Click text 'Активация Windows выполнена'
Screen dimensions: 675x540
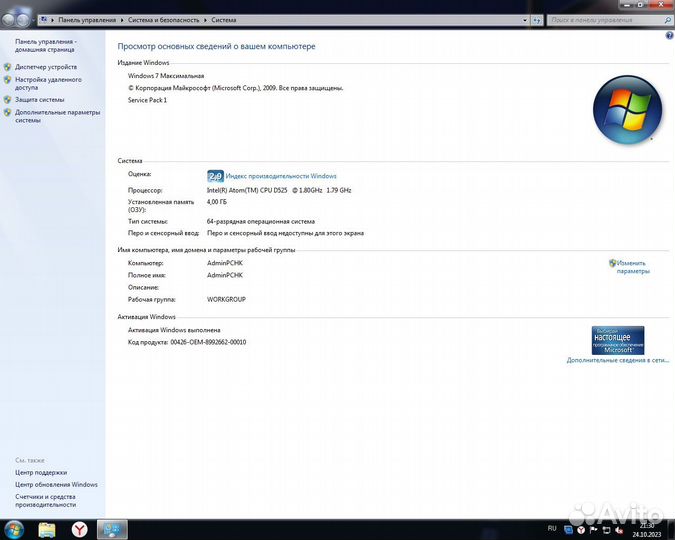(x=174, y=330)
